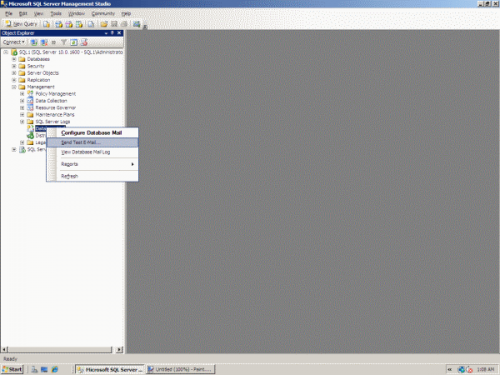Click the Stop icon in Object Explorer toolbar

pyautogui.click(x=54, y=42)
